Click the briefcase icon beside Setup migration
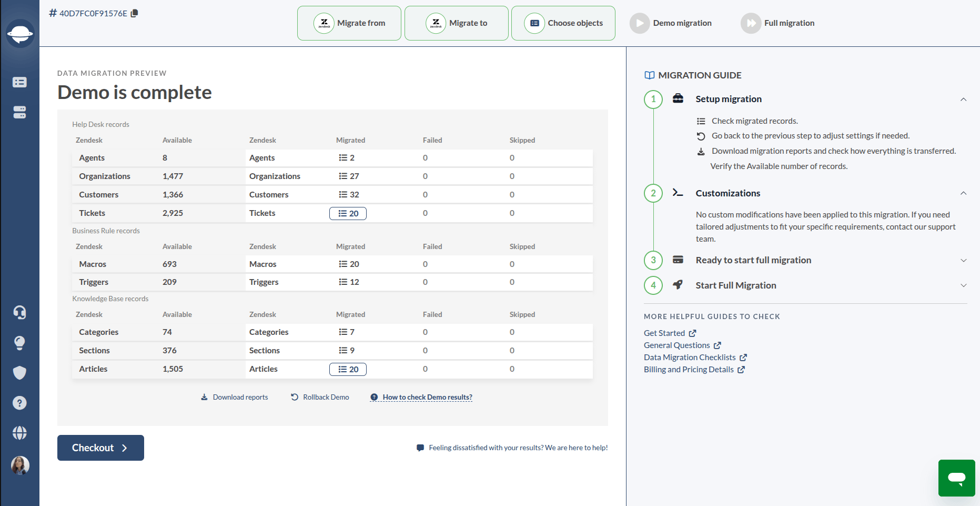Screen dimensions: 980x506 point(678,98)
